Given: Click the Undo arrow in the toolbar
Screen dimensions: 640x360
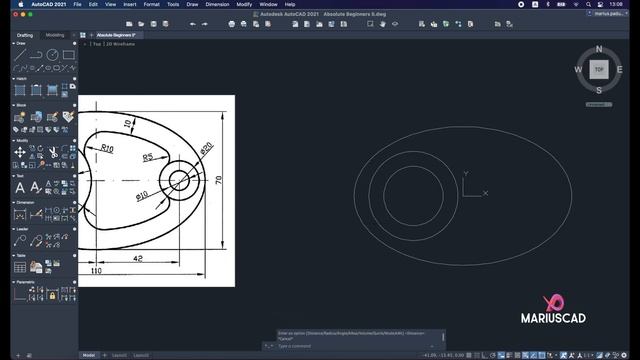Looking at the screenshot, I should 192,24.
